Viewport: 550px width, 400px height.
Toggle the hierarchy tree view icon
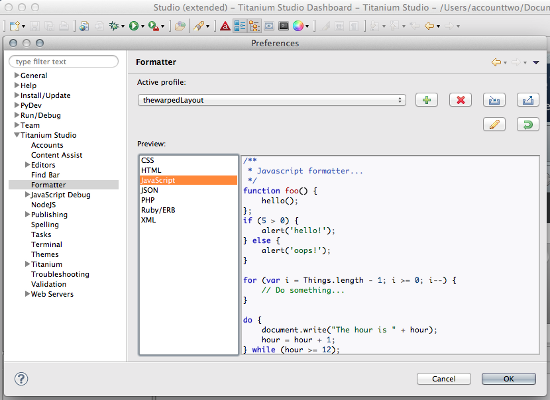pyautogui.click(x=254, y=26)
